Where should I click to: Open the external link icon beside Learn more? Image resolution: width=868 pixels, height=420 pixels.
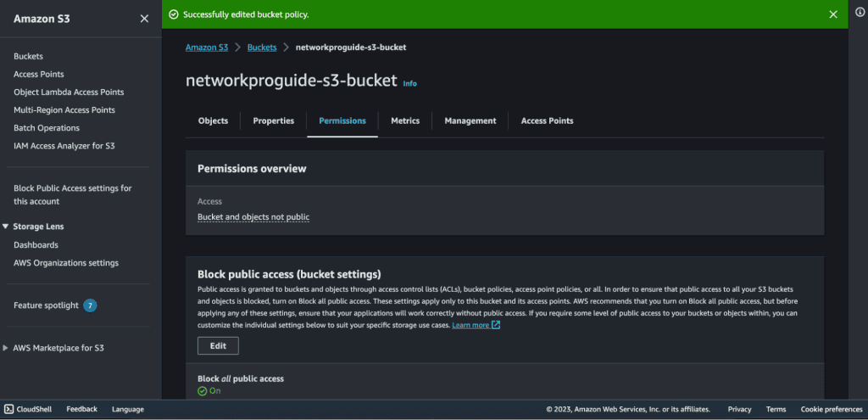496,325
